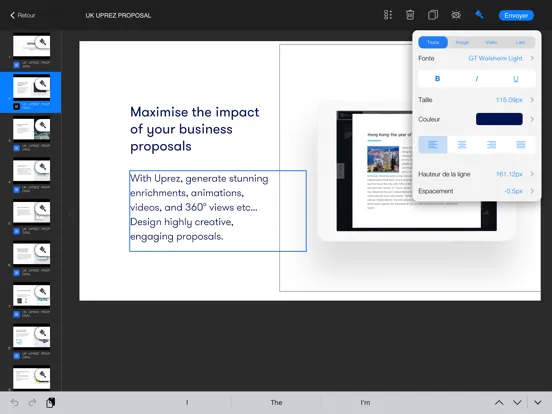Insert the keyboard suggestion "I"
This screenshot has height=414, width=552.
click(187, 402)
